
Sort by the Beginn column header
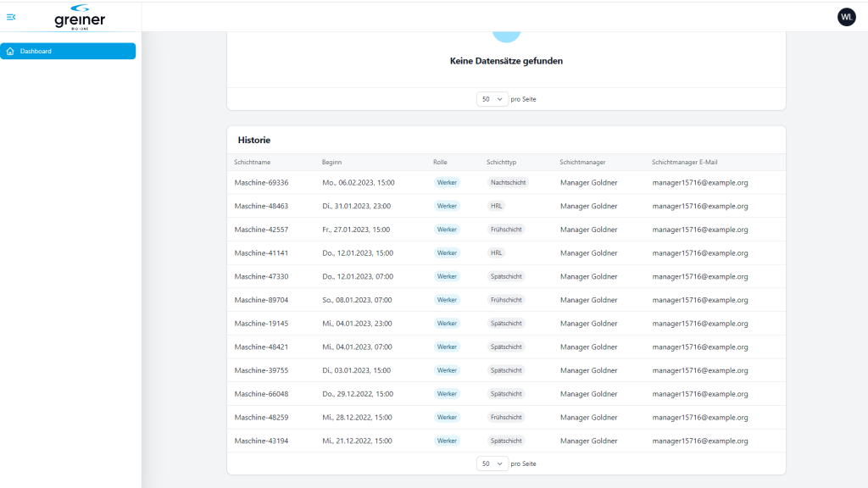(331, 162)
